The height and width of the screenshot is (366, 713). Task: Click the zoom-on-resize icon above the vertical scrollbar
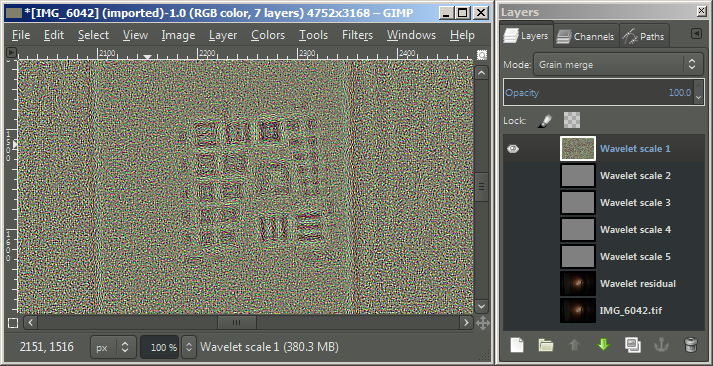[x=482, y=55]
